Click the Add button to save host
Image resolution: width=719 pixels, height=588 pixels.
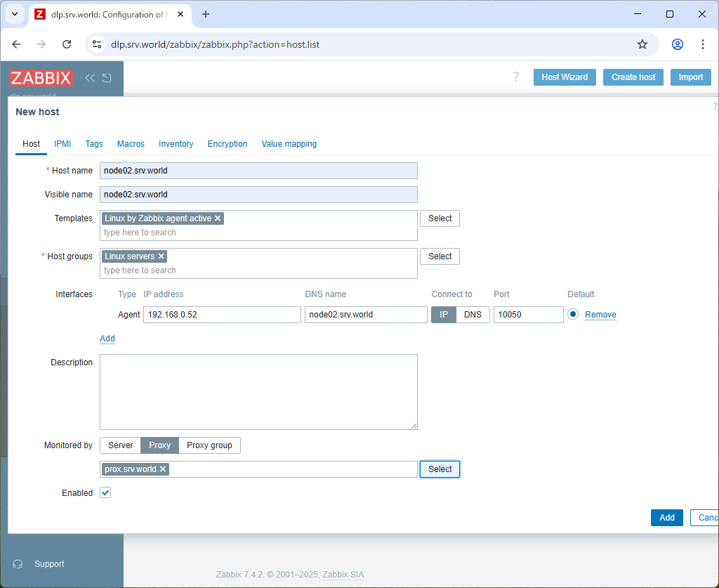pyautogui.click(x=666, y=518)
